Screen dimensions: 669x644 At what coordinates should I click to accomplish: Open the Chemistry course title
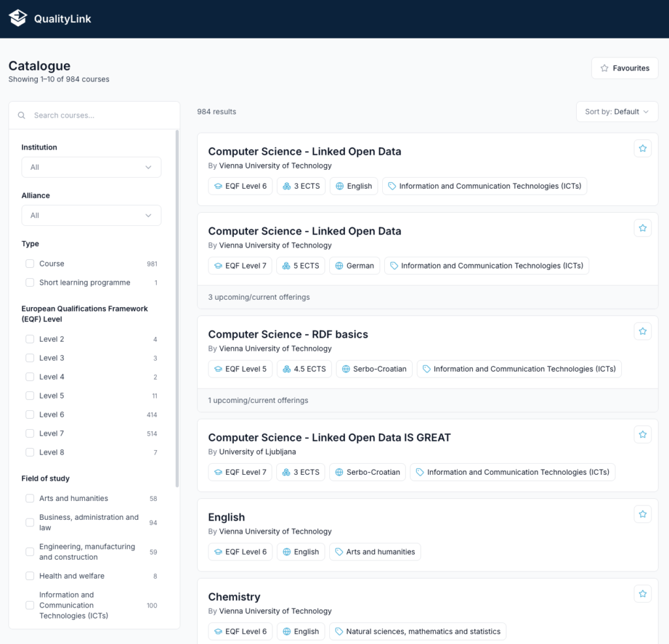click(235, 597)
